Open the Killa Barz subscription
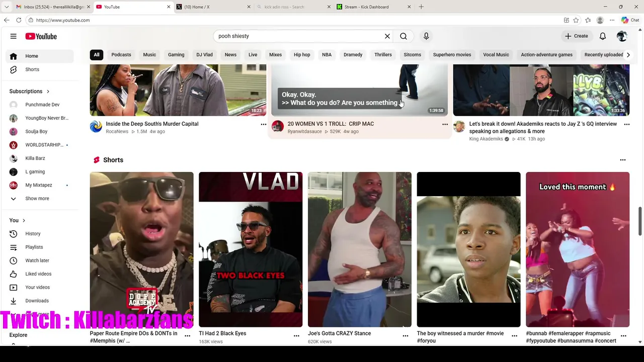The height and width of the screenshot is (362, 644). point(40,158)
